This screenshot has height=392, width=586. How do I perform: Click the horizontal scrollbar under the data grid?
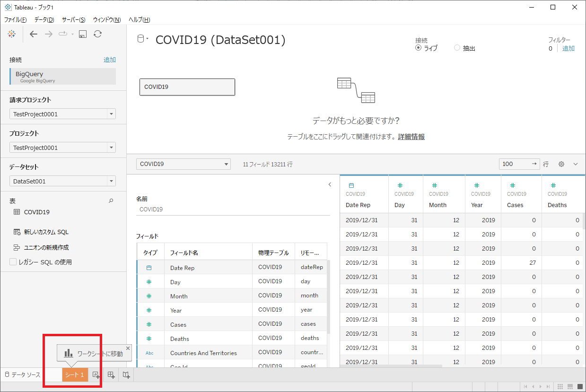click(x=391, y=366)
